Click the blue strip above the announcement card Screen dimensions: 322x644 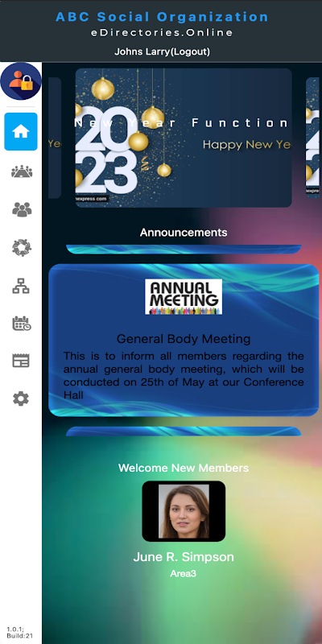[x=184, y=250]
